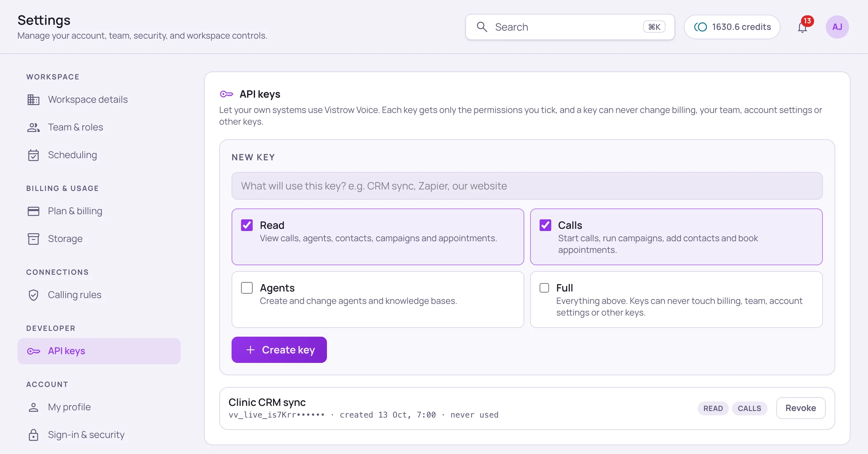Click the Calling rules shield icon
868x454 pixels.
point(33,295)
